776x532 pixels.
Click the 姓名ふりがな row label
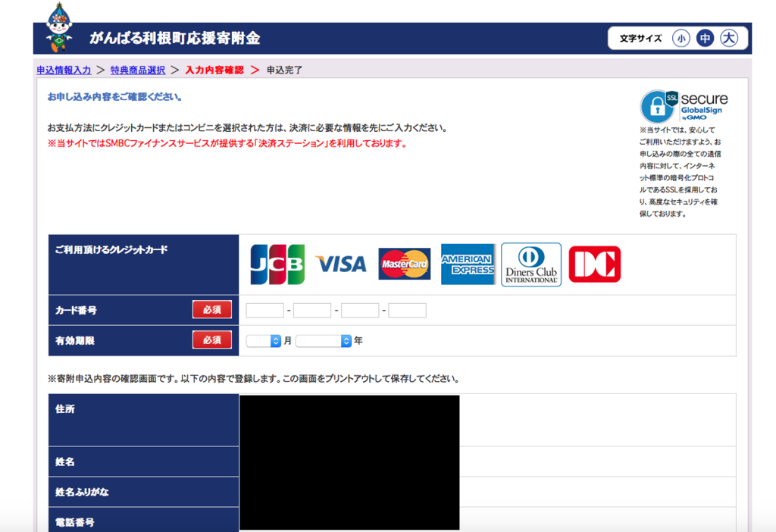(x=82, y=492)
